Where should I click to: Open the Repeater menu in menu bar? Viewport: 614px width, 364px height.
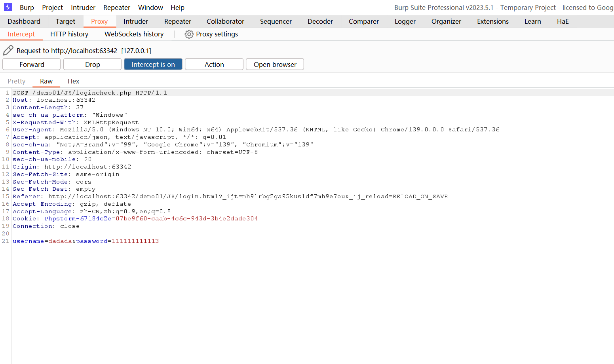(117, 8)
